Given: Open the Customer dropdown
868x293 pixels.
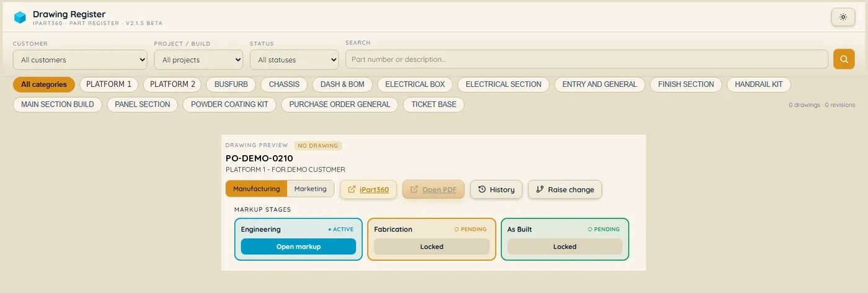Looking at the screenshot, I should pyautogui.click(x=80, y=60).
